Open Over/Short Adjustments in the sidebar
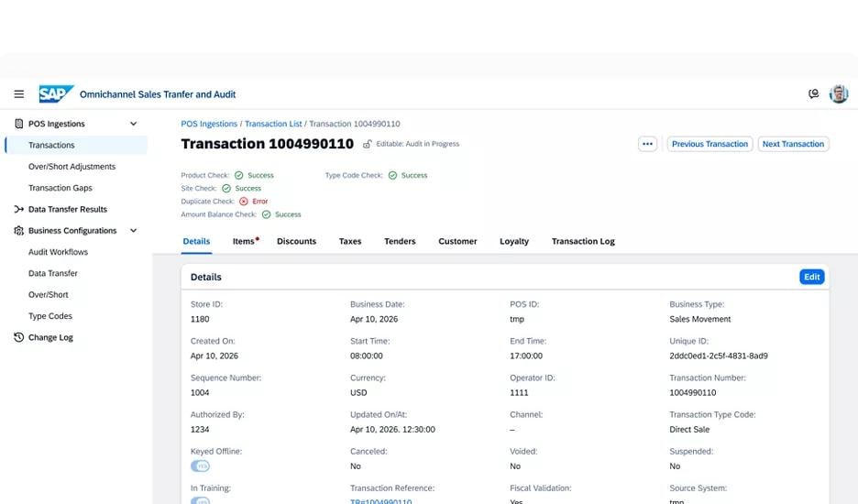The height and width of the screenshot is (504, 858). tap(71, 167)
